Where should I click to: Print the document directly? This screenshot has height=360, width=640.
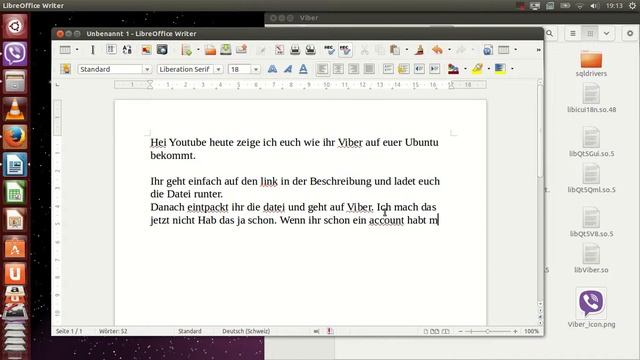pyautogui.click(x=295, y=50)
